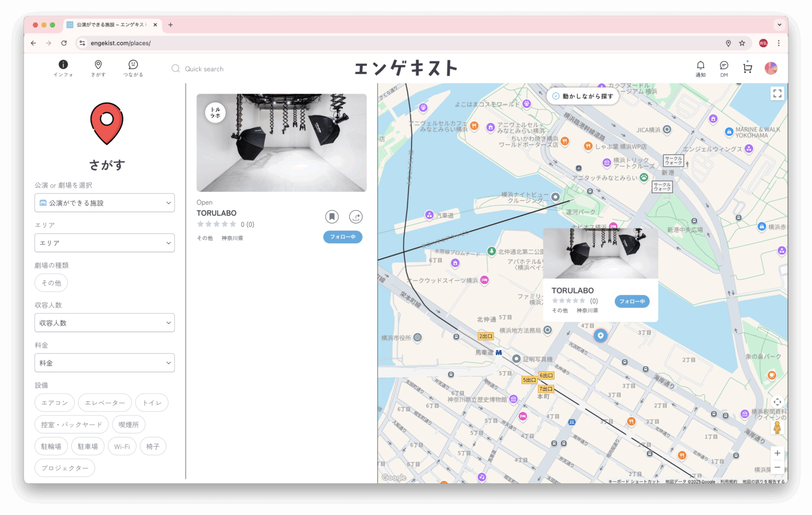Open the インフォ info icon
Screen dimensions: 812x515
point(63,68)
